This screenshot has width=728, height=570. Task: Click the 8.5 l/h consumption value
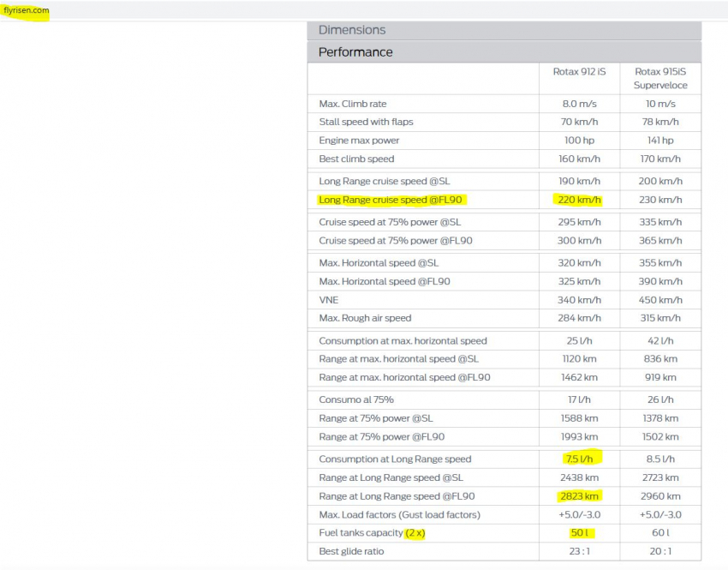tap(660, 460)
